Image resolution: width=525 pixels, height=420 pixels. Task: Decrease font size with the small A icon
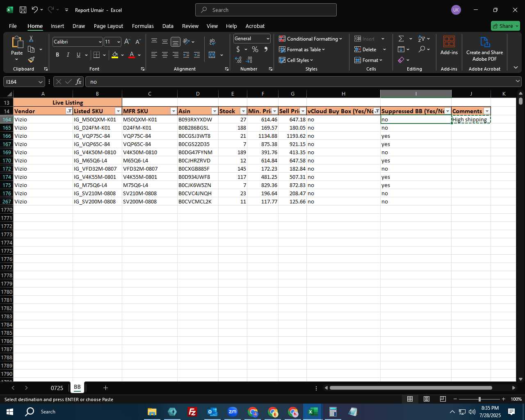click(138, 42)
